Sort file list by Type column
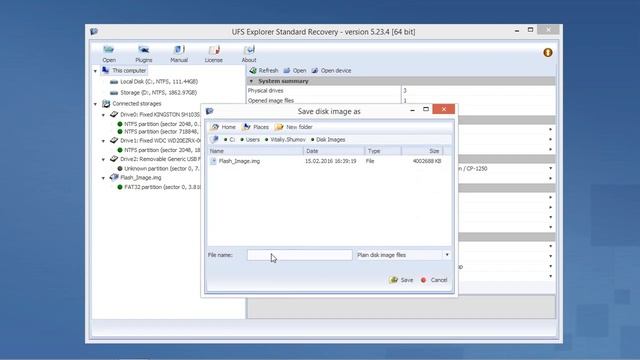 383,151
